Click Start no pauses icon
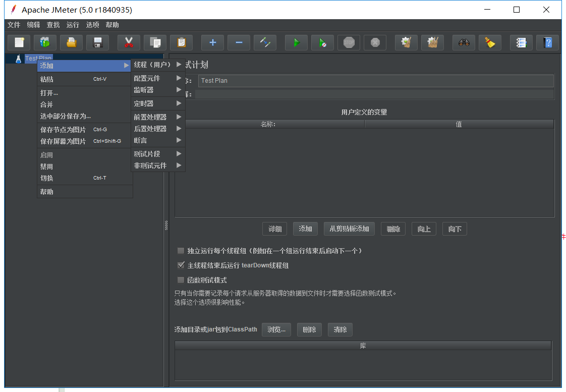This screenshot has width=566, height=392. 322,42
